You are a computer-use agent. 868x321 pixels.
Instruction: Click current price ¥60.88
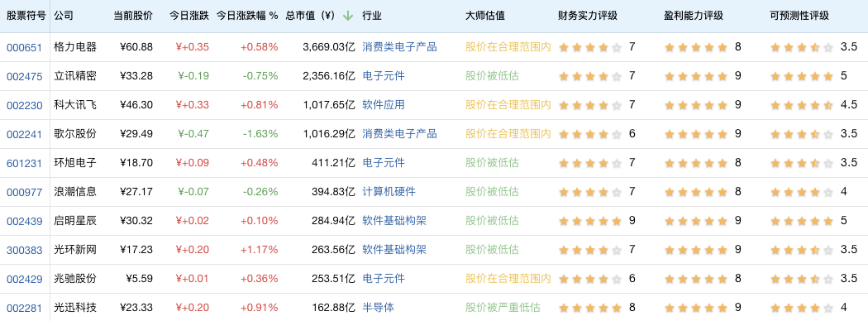tap(136, 48)
